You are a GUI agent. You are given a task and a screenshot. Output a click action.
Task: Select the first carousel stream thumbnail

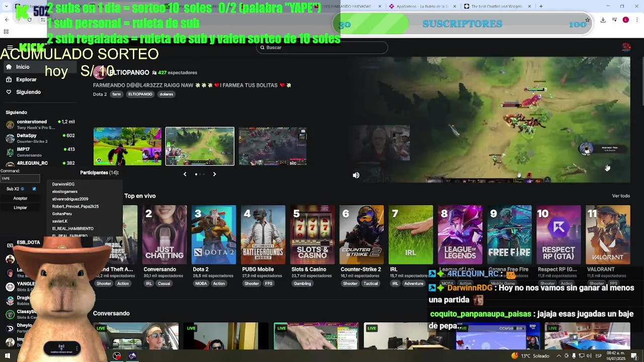coord(127,146)
